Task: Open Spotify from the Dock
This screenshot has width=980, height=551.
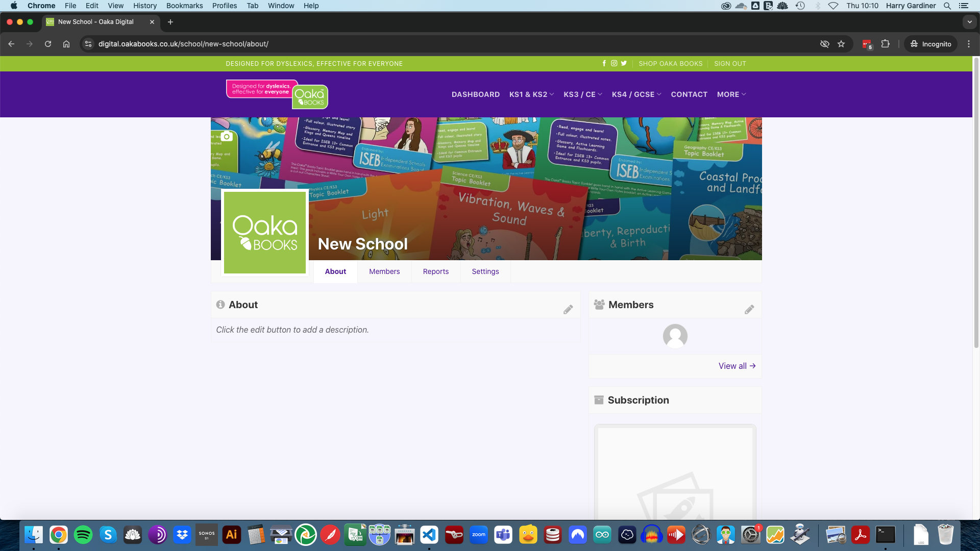Action: (x=83, y=535)
